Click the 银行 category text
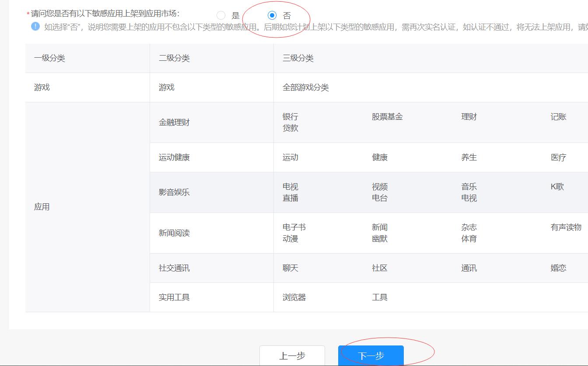 (290, 117)
